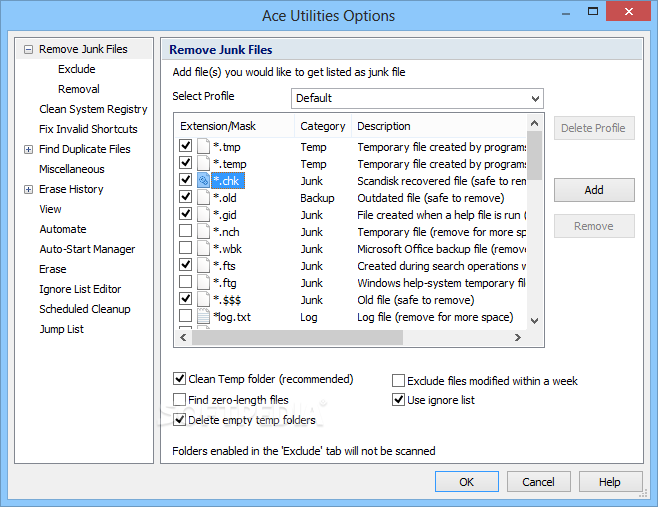Viewport: 658px width, 507px height.
Task: Open Auto-Start Manager options
Action: (x=87, y=249)
